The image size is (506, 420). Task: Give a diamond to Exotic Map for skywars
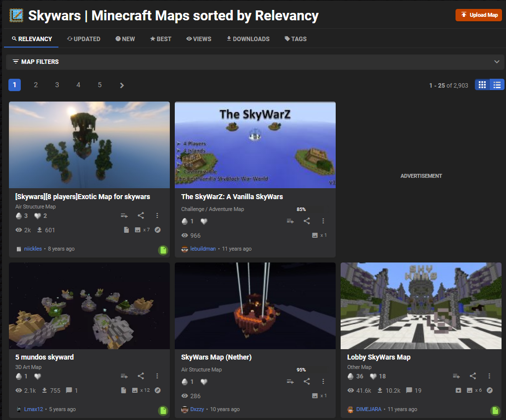[19, 216]
